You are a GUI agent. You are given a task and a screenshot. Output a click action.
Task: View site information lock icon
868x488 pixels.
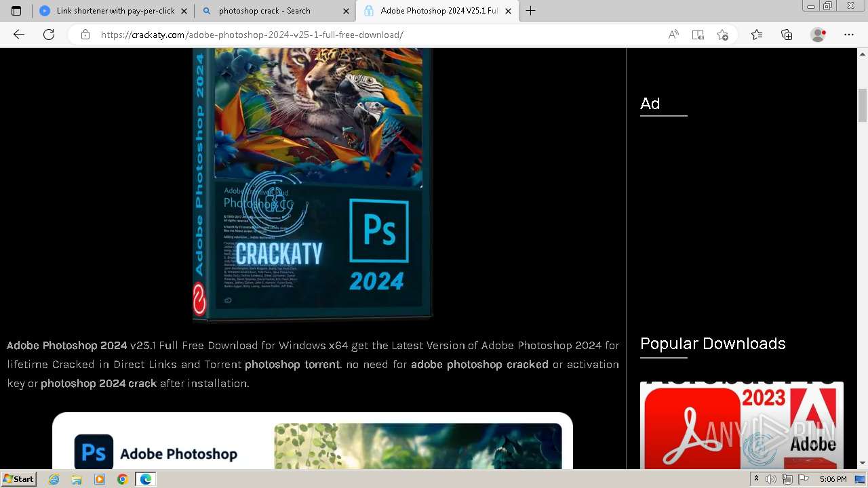(85, 35)
